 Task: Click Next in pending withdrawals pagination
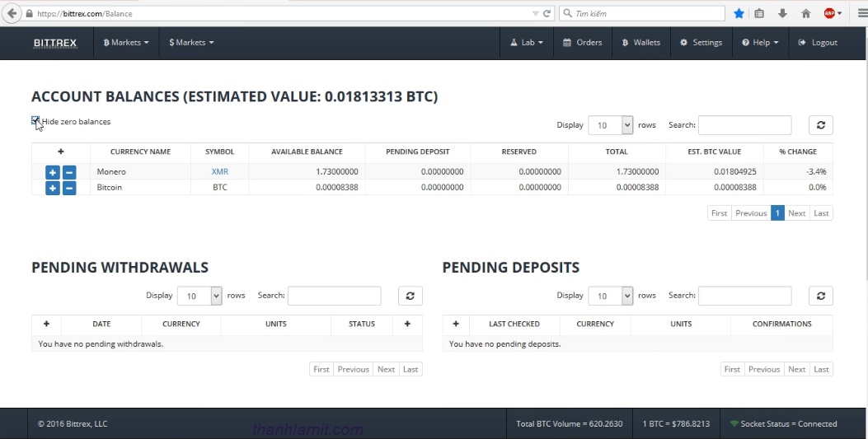pyautogui.click(x=386, y=369)
